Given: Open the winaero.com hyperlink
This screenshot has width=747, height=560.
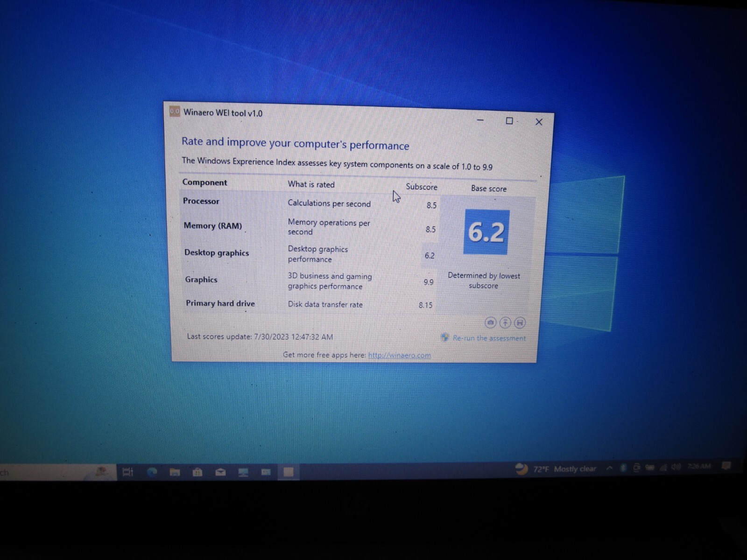Looking at the screenshot, I should pos(399,355).
